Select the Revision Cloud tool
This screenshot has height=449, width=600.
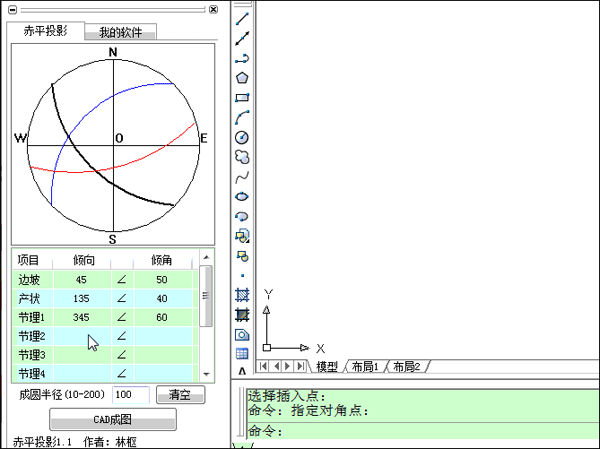point(241,157)
